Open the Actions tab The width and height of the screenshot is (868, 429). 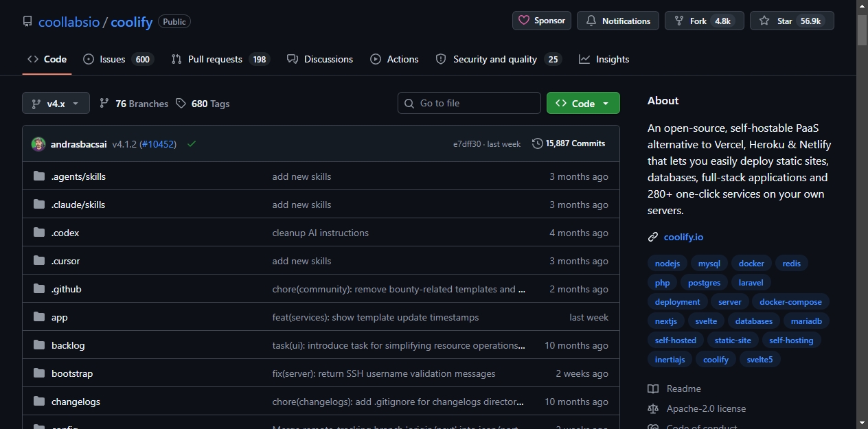394,59
